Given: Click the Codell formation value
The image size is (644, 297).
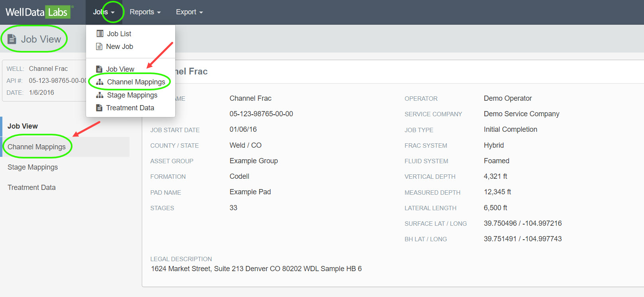Looking at the screenshot, I should [x=239, y=176].
